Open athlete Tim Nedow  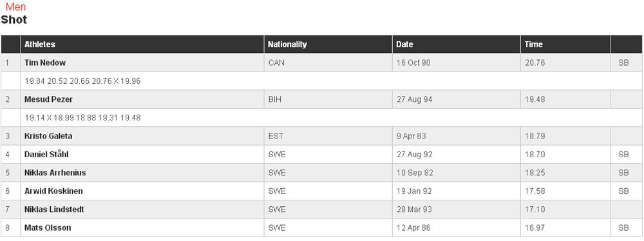point(45,63)
